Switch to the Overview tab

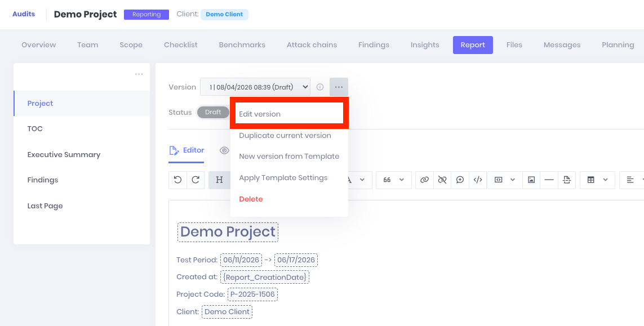point(39,45)
